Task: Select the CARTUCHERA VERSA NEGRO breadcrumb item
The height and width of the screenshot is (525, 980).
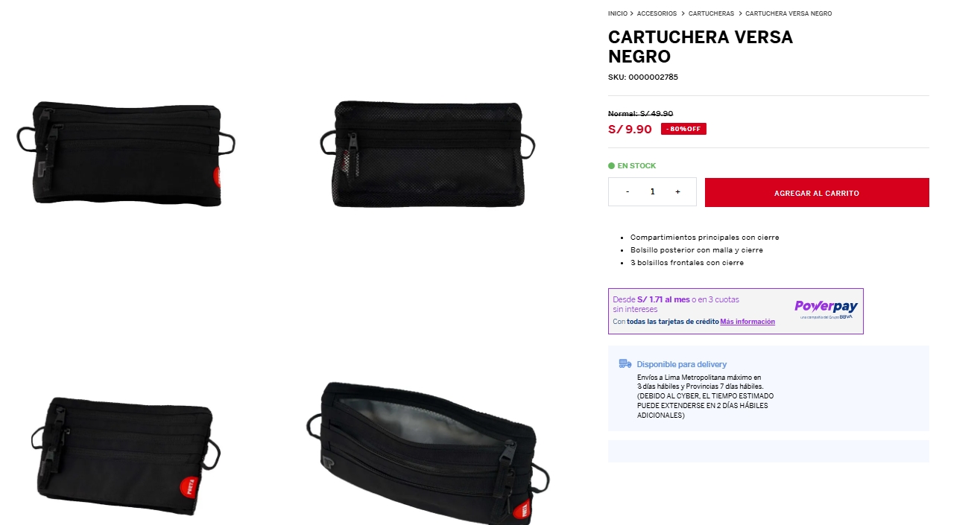Action: click(x=788, y=13)
